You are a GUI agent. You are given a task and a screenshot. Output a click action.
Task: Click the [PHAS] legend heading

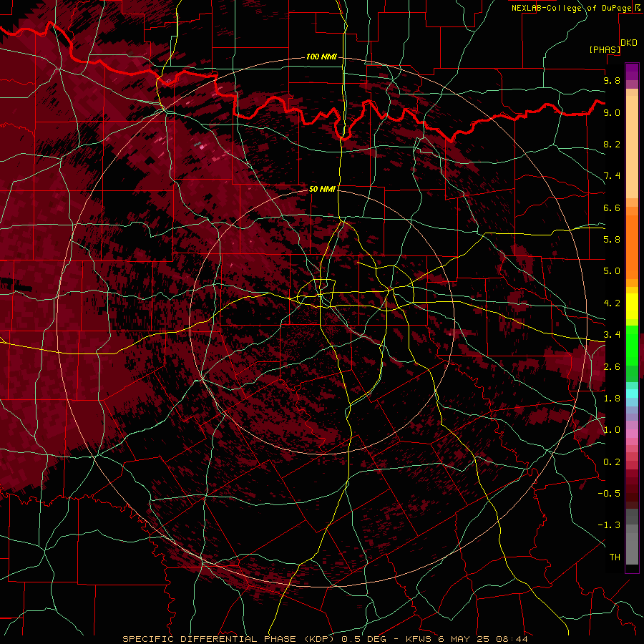point(605,49)
